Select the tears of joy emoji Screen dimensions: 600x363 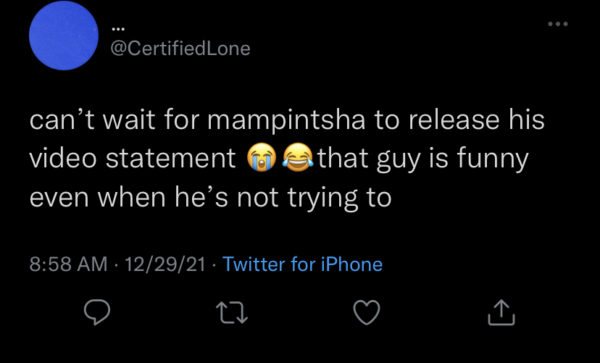(298, 157)
